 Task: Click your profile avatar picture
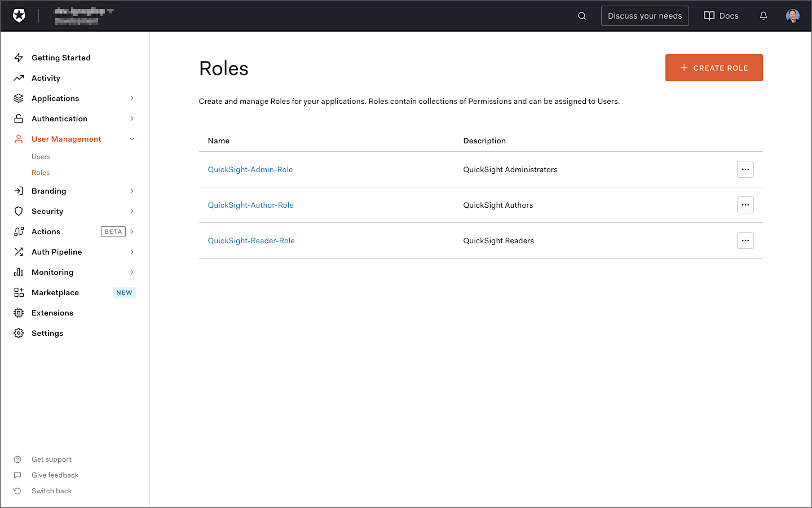pyautogui.click(x=793, y=16)
